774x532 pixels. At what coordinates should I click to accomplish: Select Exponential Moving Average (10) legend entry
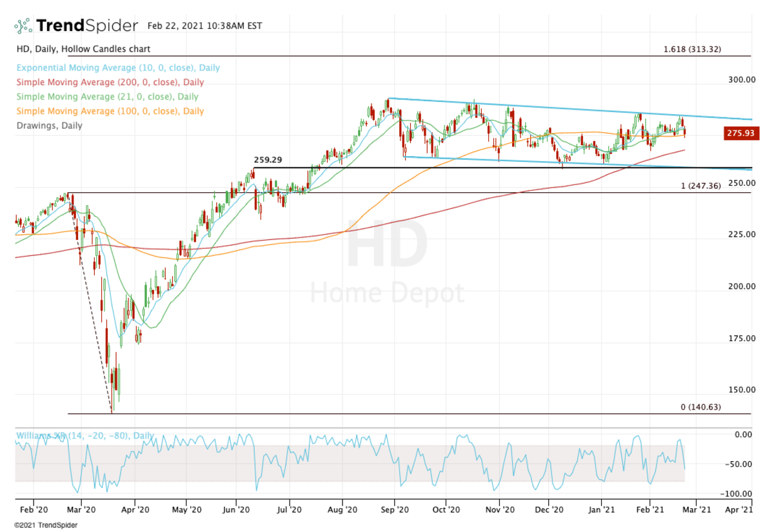(x=118, y=68)
